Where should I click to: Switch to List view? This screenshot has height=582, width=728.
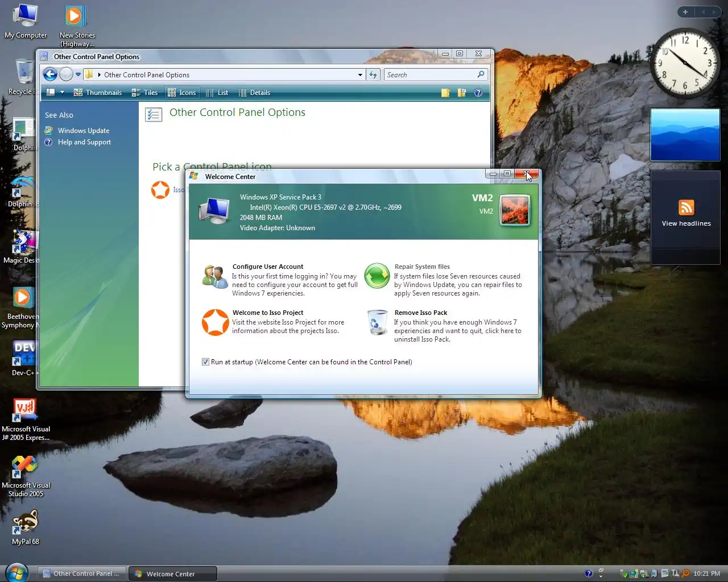pyautogui.click(x=217, y=93)
